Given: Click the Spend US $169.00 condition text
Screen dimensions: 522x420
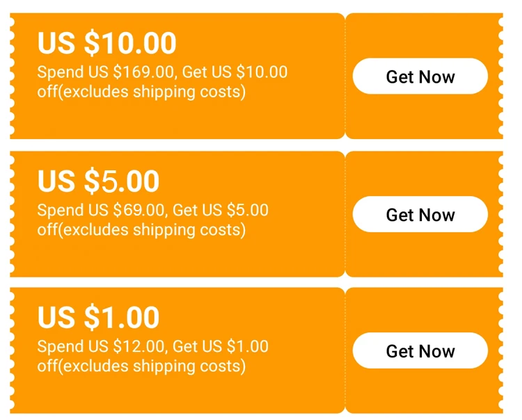Looking at the screenshot, I should pyautogui.click(x=106, y=72).
